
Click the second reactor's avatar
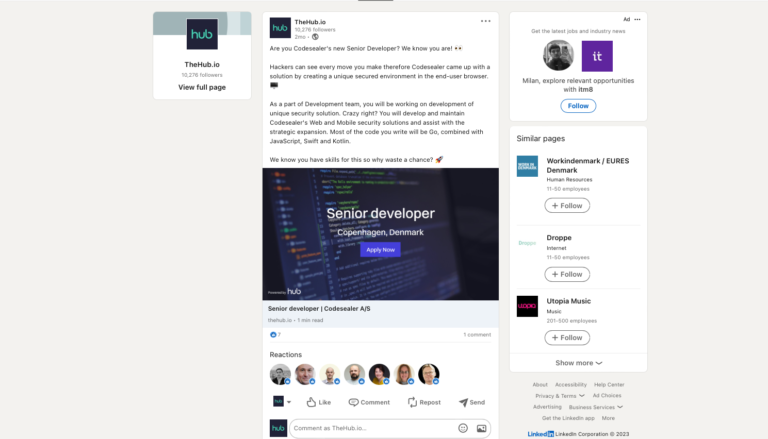point(305,374)
